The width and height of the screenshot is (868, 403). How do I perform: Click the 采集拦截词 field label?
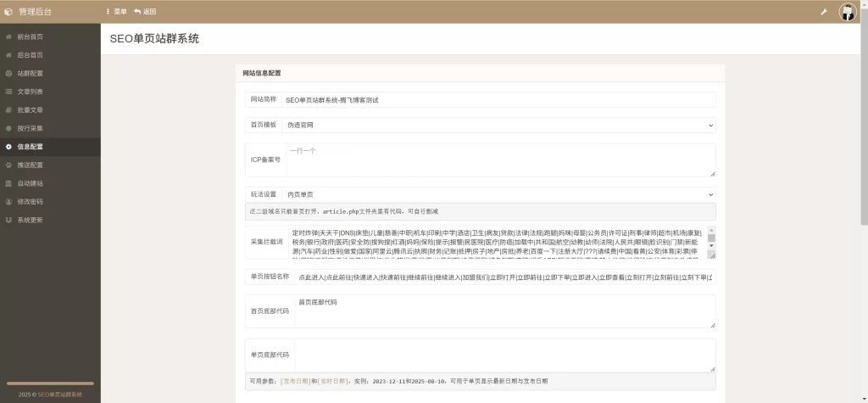[267, 243]
